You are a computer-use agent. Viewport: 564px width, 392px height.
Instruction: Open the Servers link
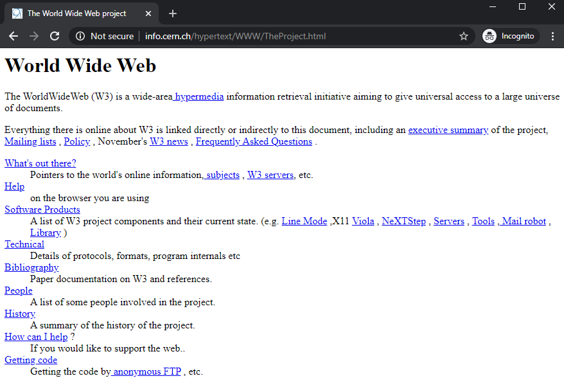coord(449,221)
